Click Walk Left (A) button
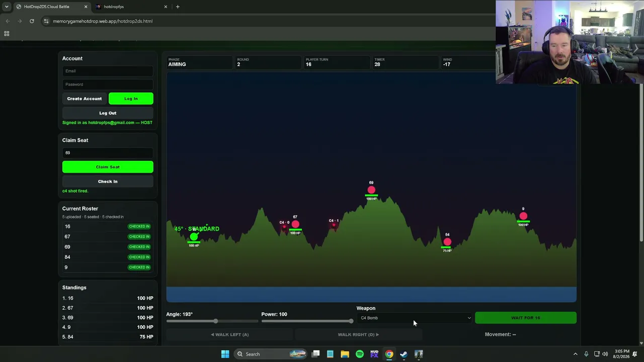The width and height of the screenshot is (644, 362). coord(229,334)
